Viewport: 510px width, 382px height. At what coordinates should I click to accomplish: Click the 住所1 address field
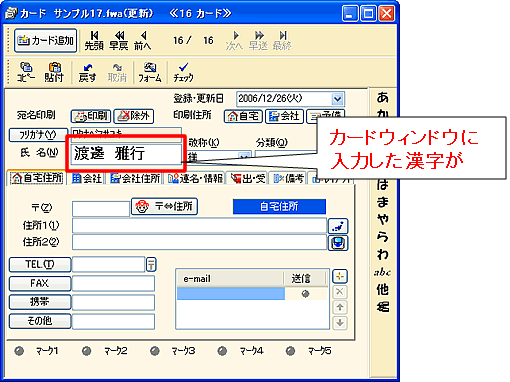coord(199,226)
